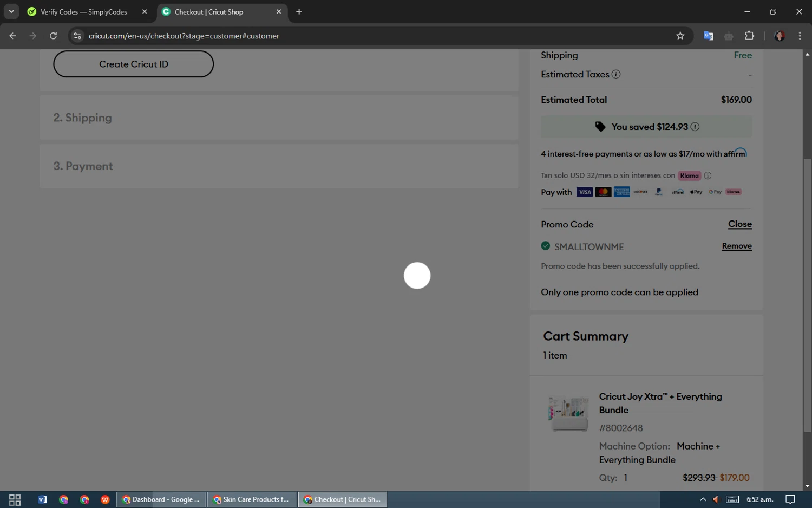Switch to Dashboard - Google taskbar window
Screen dimensions: 812x508
pyautogui.click(x=161, y=499)
